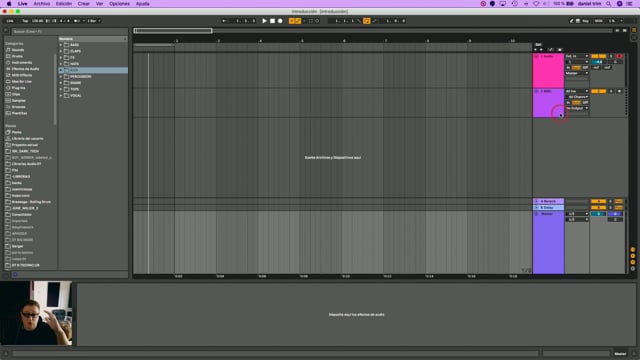Select the Plantillas category

19,113
